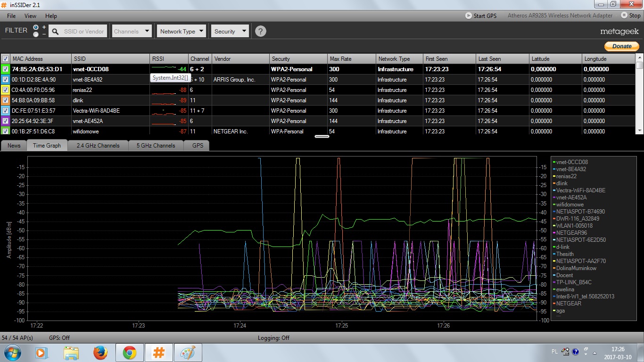Click the Start GPS play icon
The height and width of the screenshot is (362, 644).
click(x=469, y=16)
